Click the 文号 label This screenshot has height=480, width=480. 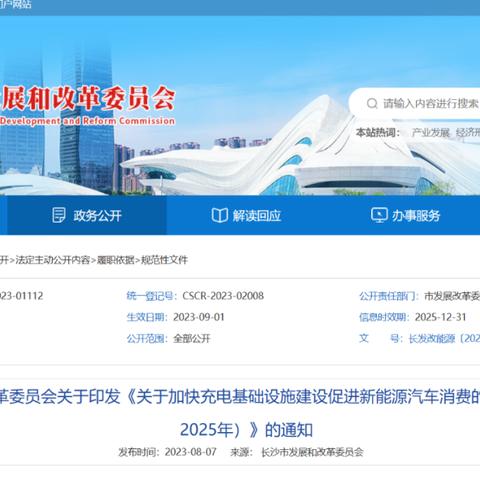coord(381,339)
